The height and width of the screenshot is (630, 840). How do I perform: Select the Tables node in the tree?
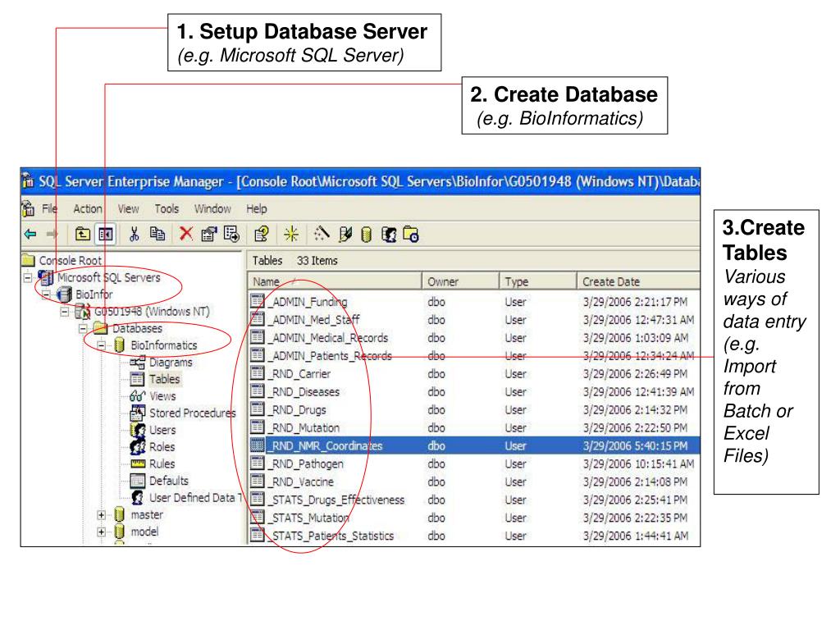pyautogui.click(x=164, y=379)
